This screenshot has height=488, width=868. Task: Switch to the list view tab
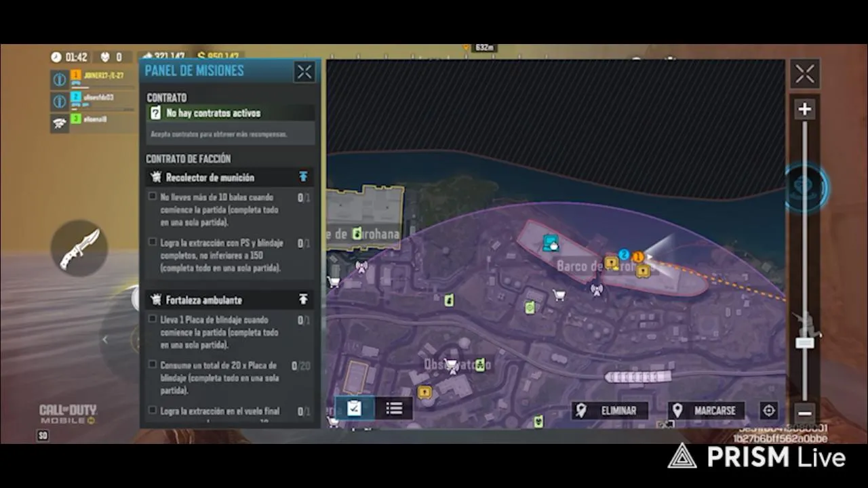[394, 408]
